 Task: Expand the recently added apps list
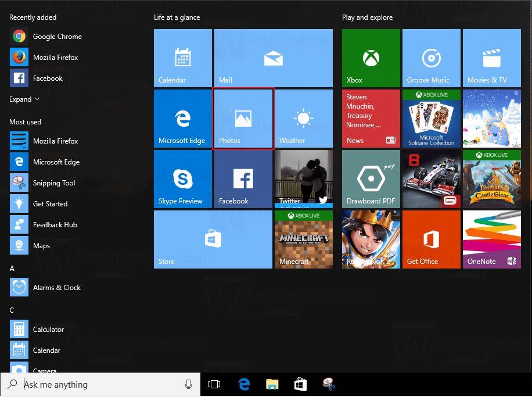pos(24,99)
